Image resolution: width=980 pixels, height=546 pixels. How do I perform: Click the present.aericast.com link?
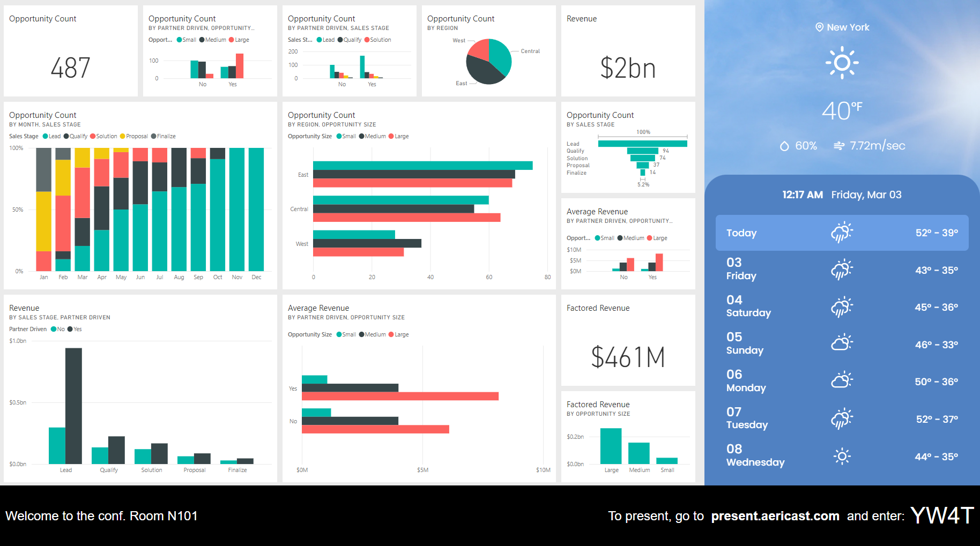click(775, 516)
